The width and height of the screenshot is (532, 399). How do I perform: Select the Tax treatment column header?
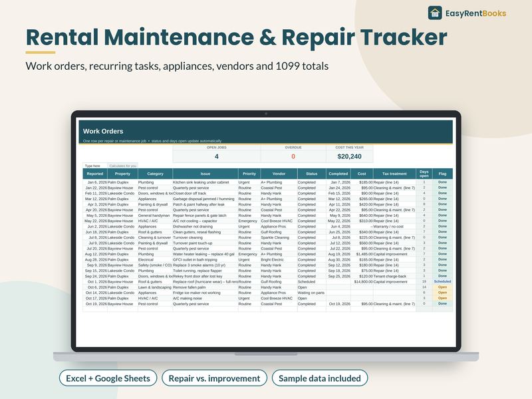click(394, 174)
